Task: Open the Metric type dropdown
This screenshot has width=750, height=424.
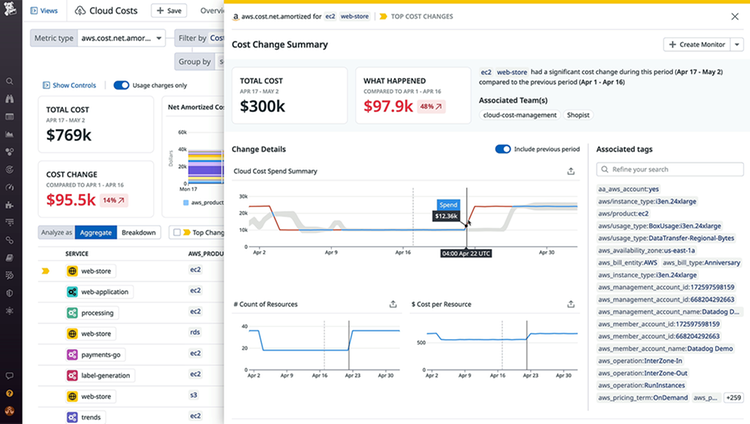Action: (x=121, y=38)
